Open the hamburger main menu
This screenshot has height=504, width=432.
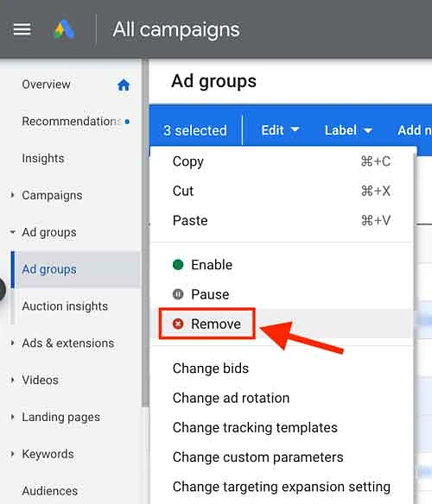click(22, 29)
